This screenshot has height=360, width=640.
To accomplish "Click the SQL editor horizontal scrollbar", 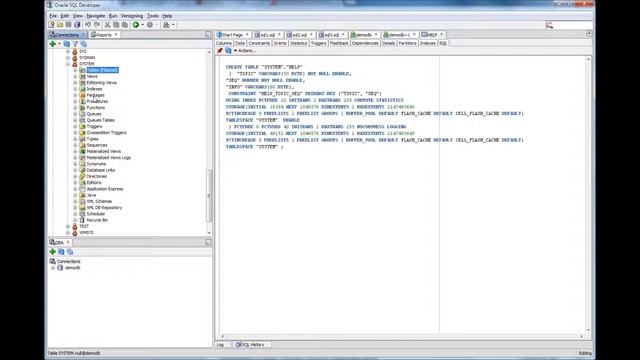I will coord(402,336).
